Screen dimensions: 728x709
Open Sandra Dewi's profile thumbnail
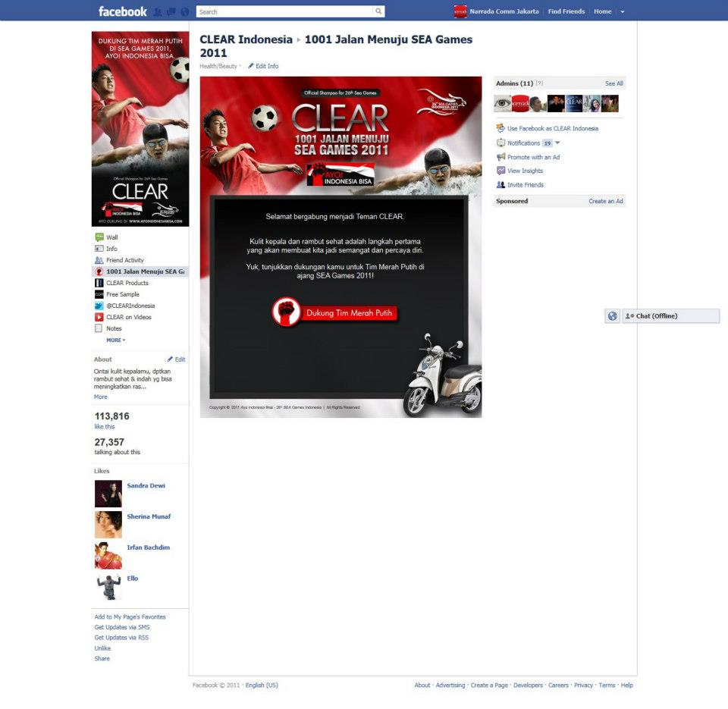(108, 494)
